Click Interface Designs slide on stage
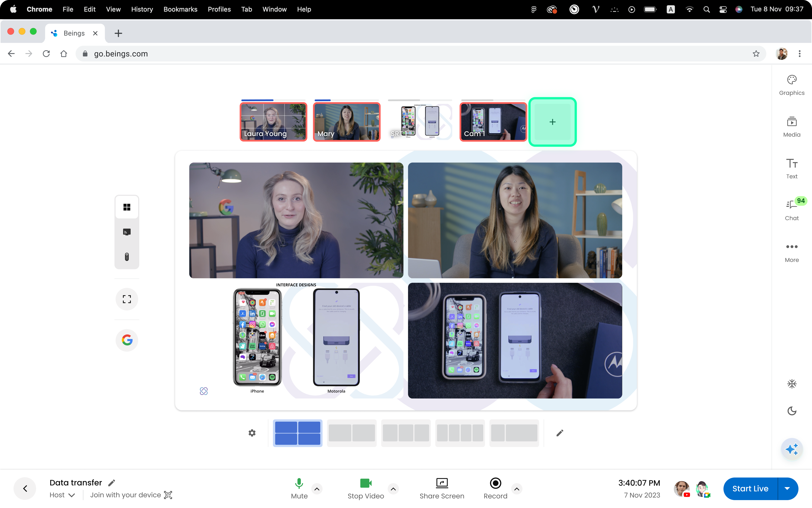This screenshot has height=508, width=812. pyautogui.click(x=296, y=340)
